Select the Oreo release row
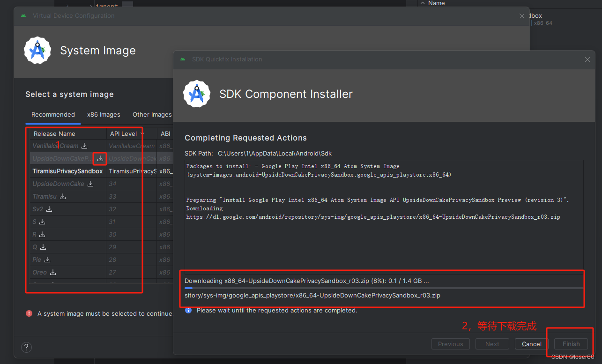The image size is (602, 364). pyautogui.click(x=102, y=273)
